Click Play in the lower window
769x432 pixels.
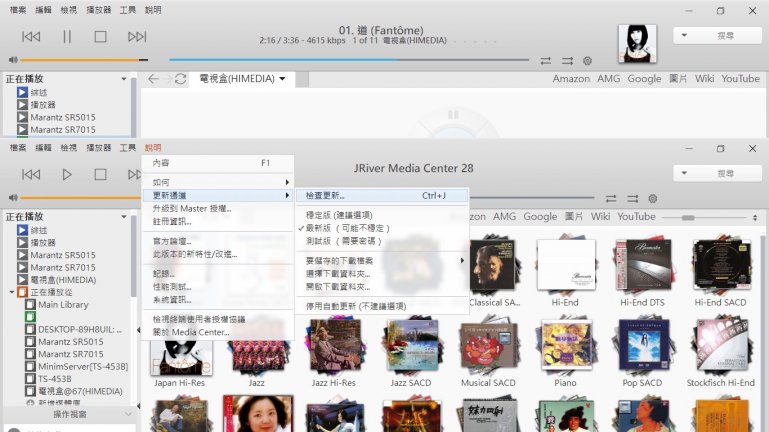click(67, 175)
